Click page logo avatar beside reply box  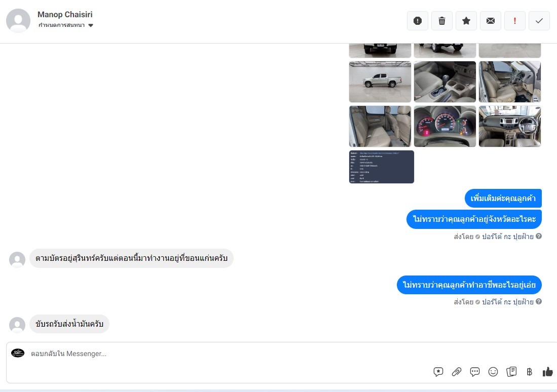click(18, 353)
